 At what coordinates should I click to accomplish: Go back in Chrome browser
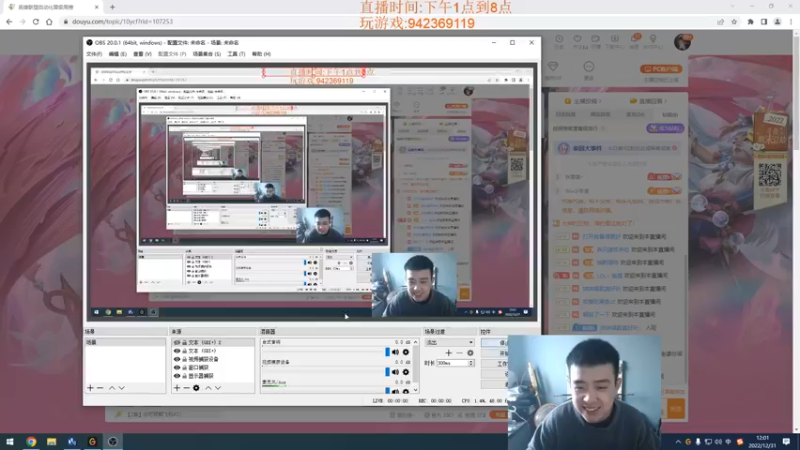[x=9, y=22]
